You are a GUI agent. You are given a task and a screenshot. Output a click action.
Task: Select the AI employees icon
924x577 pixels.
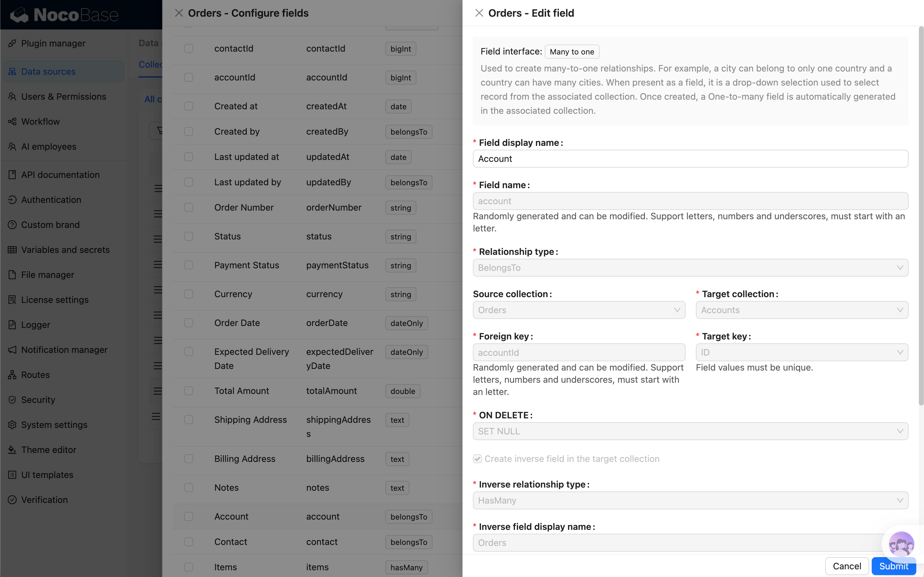point(12,146)
